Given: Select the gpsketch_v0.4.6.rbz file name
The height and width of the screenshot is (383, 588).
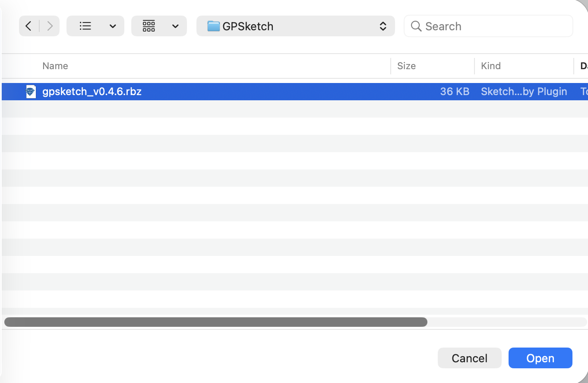Looking at the screenshot, I should (x=92, y=92).
